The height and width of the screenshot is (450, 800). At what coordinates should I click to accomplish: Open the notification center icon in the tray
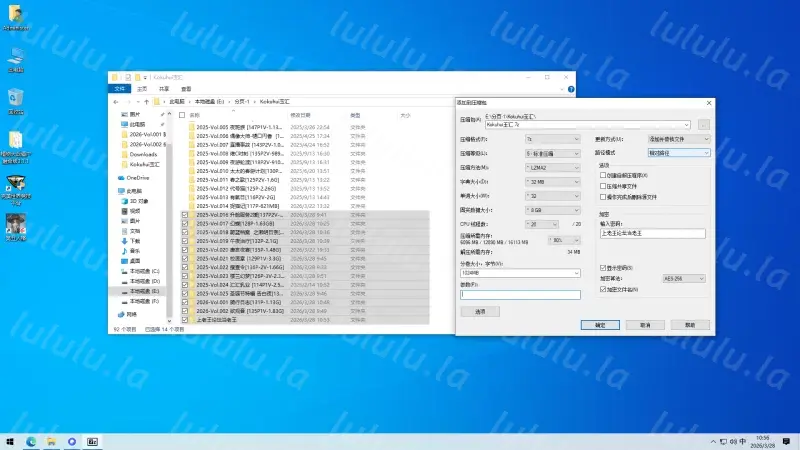tap(786, 442)
